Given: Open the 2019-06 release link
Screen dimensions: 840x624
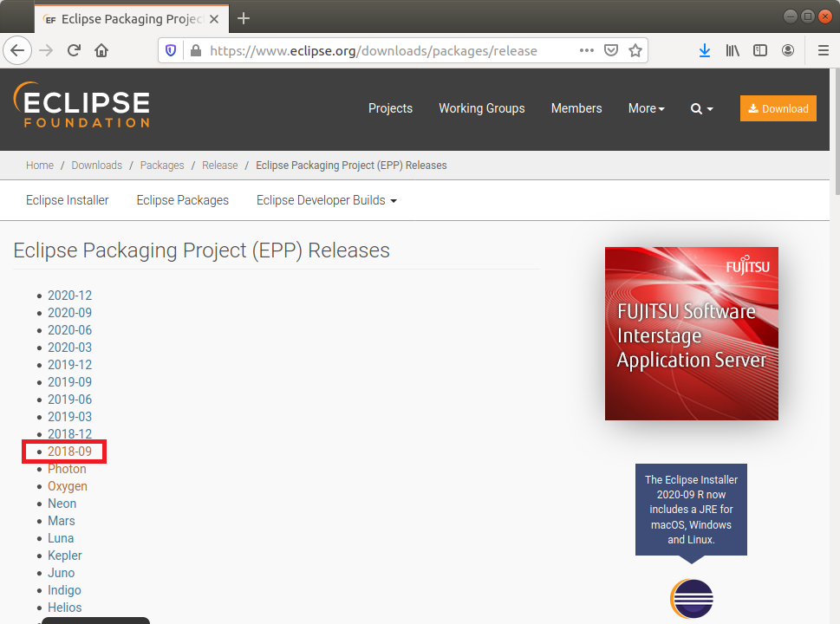Looking at the screenshot, I should coord(69,400).
